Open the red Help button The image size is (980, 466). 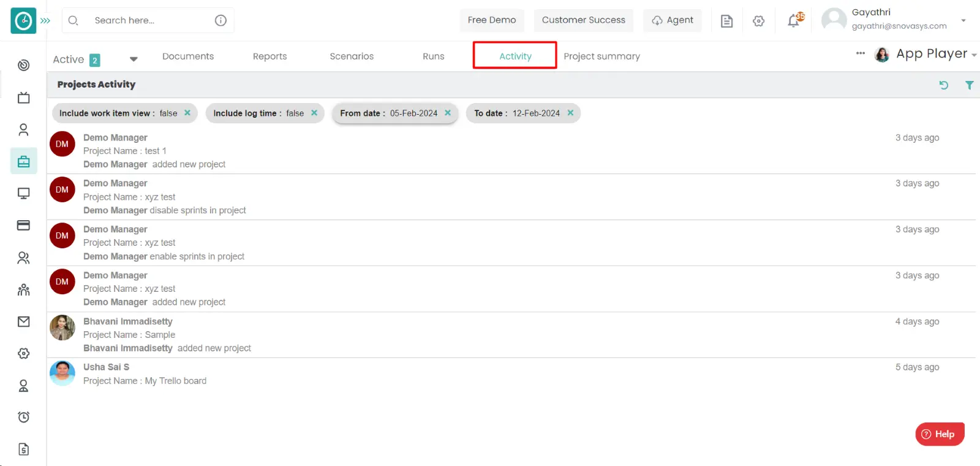point(940,434)
